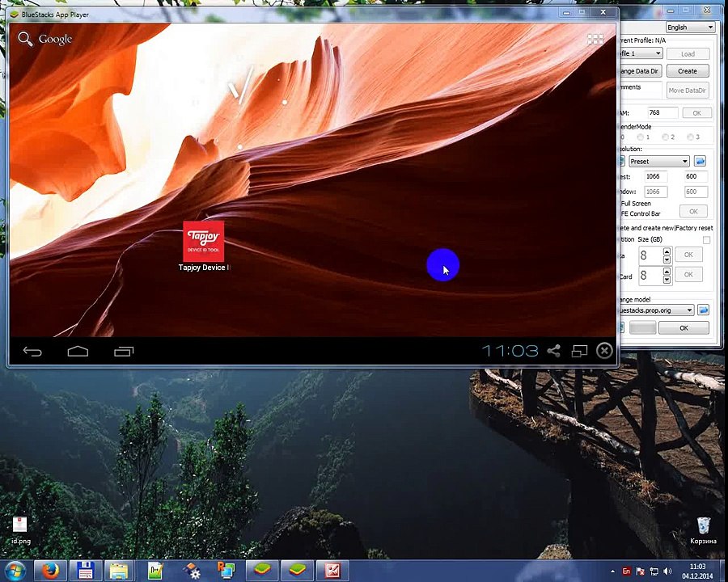Click the Load profile button

pyautogui.click(x=688, y=54)
